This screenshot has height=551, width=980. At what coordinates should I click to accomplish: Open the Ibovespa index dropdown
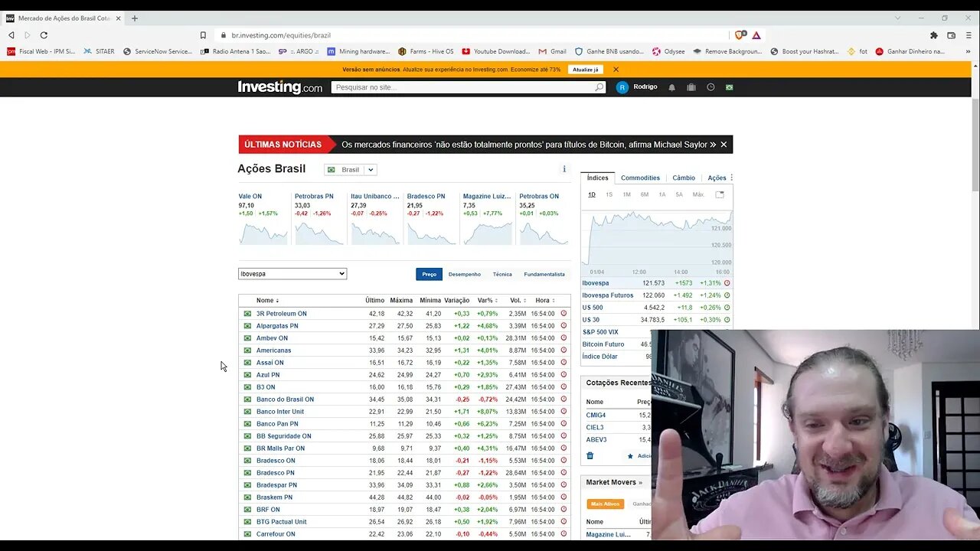[x=292, y=273]
